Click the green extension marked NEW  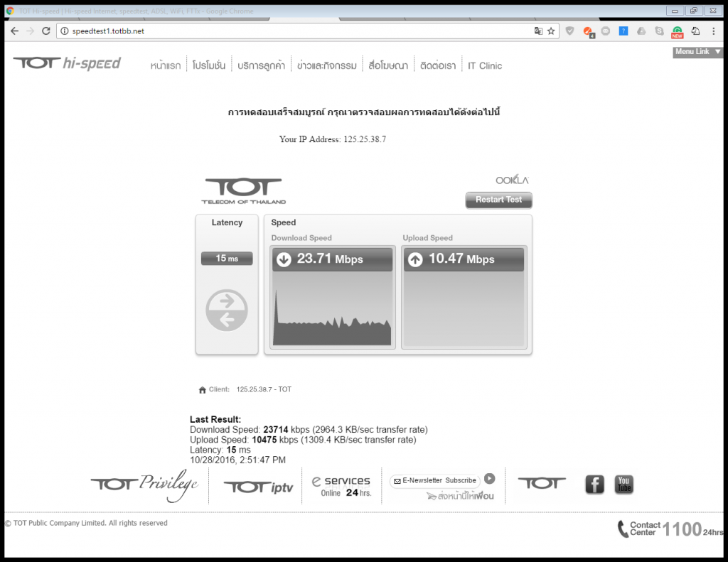coord(678,32)
